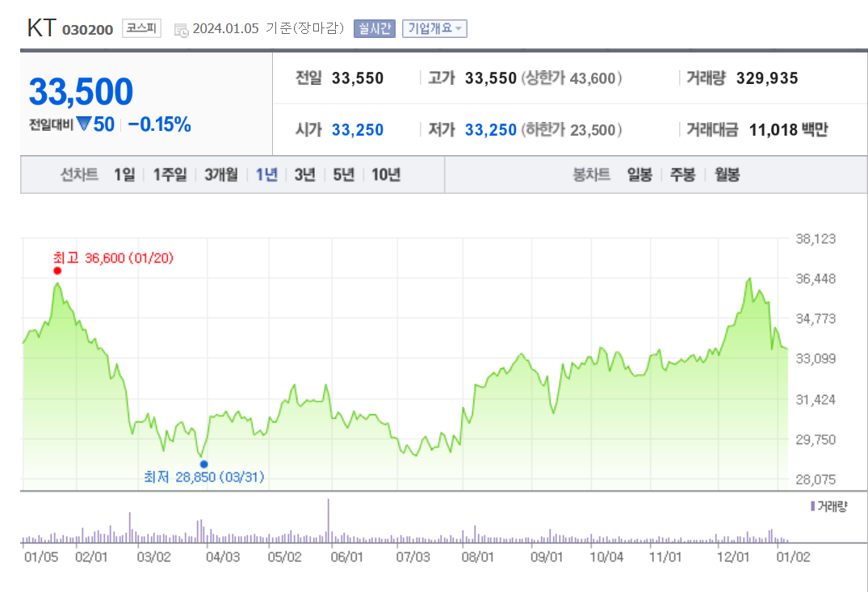Click the red dot marking the yearly high
Image resolution: width=868 pixels, height=592 pixels.
[57, 271]
